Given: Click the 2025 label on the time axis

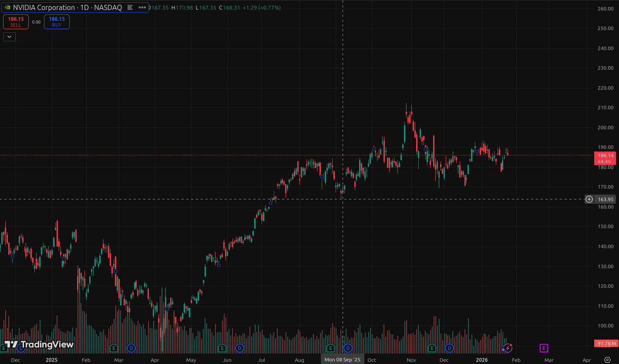Looking at the screenshot, I should (51, 360).
